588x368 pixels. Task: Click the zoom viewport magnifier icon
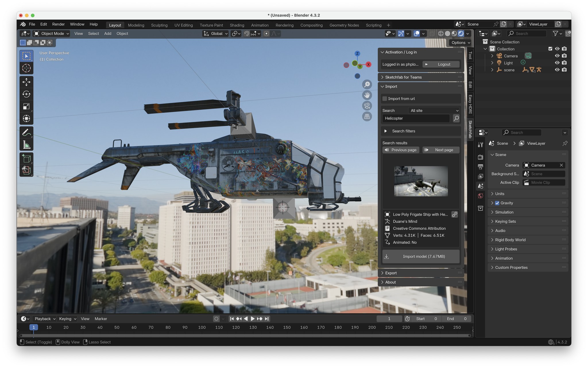click(x=367, y=84)
